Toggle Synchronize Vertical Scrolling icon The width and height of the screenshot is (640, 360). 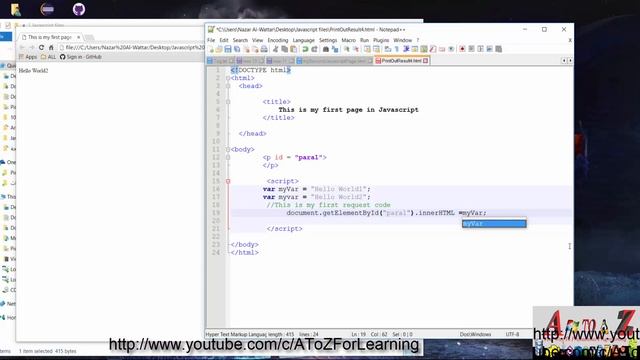[x=367, y=49]
